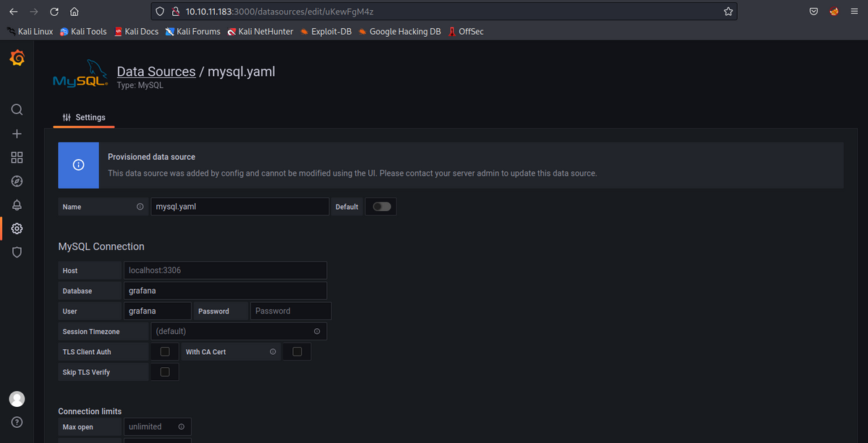Click the browser URL address bar

(445, 12)
